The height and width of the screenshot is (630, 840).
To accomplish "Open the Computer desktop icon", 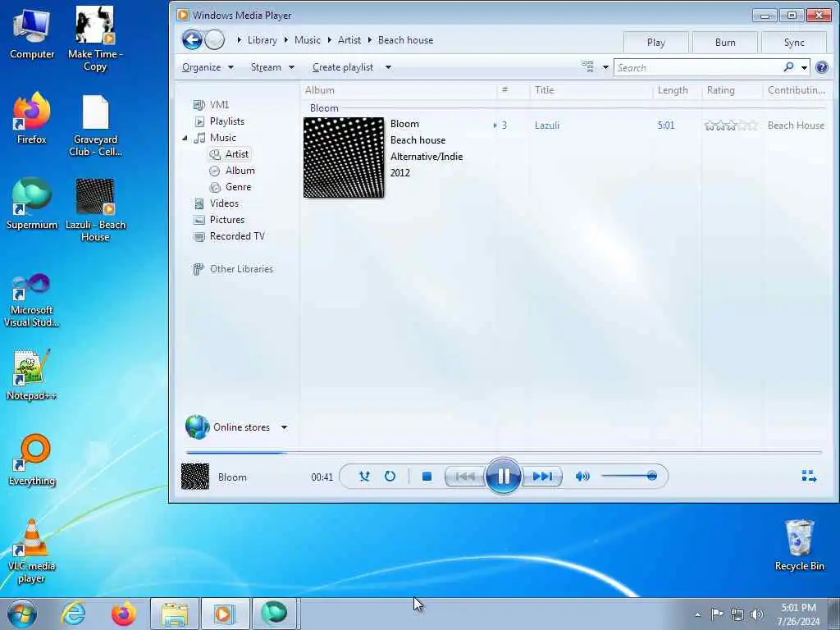I will click(32, 34).
